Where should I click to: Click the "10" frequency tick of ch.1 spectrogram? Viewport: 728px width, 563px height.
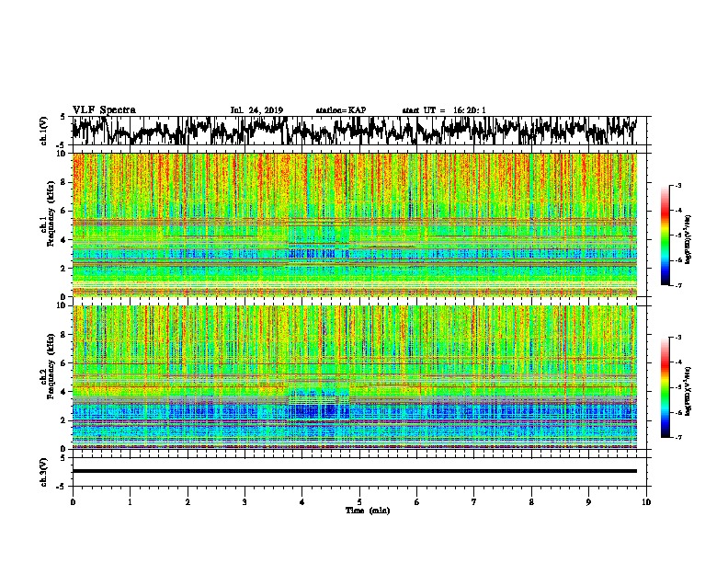click(63, 154)
